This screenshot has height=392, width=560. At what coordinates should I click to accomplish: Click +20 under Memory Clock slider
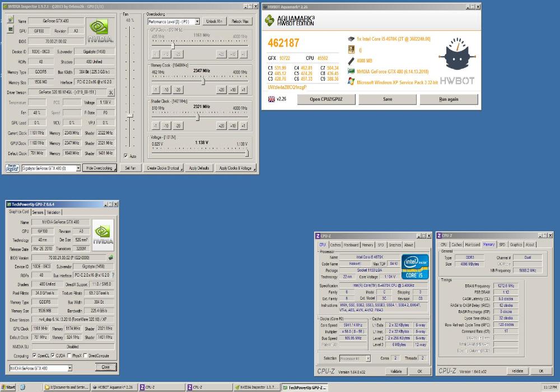[221, 90]
